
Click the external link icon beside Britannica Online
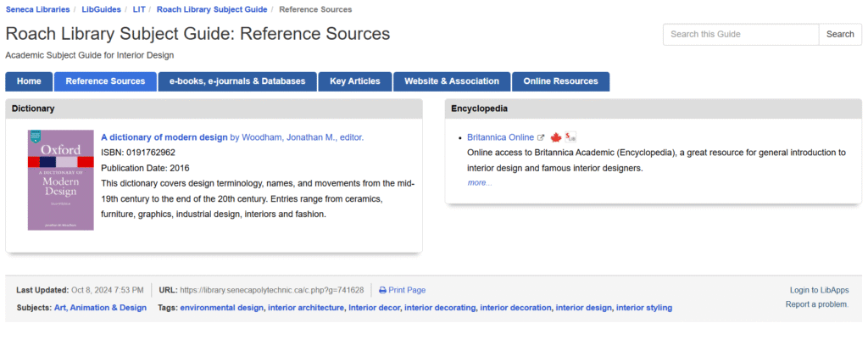click(541, 137)
